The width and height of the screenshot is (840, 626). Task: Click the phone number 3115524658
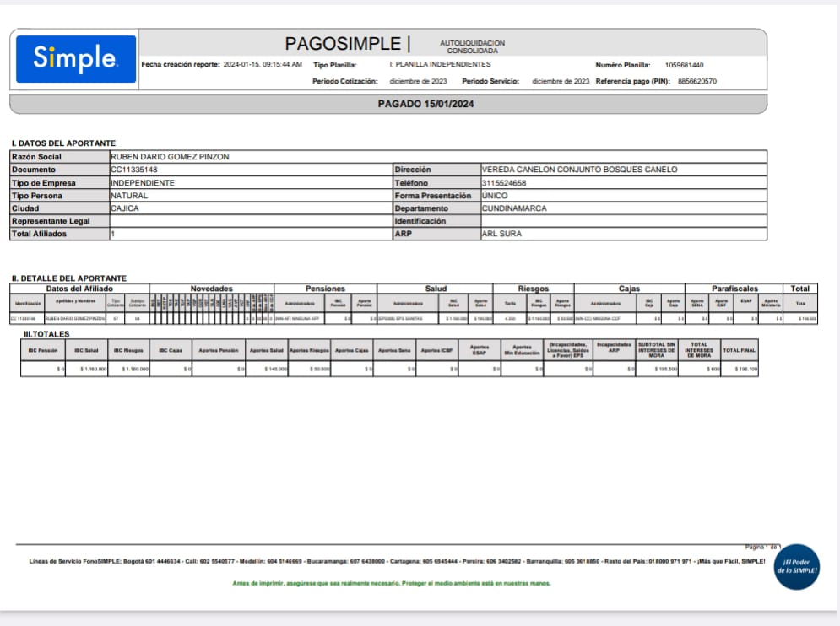click(504, 183)
